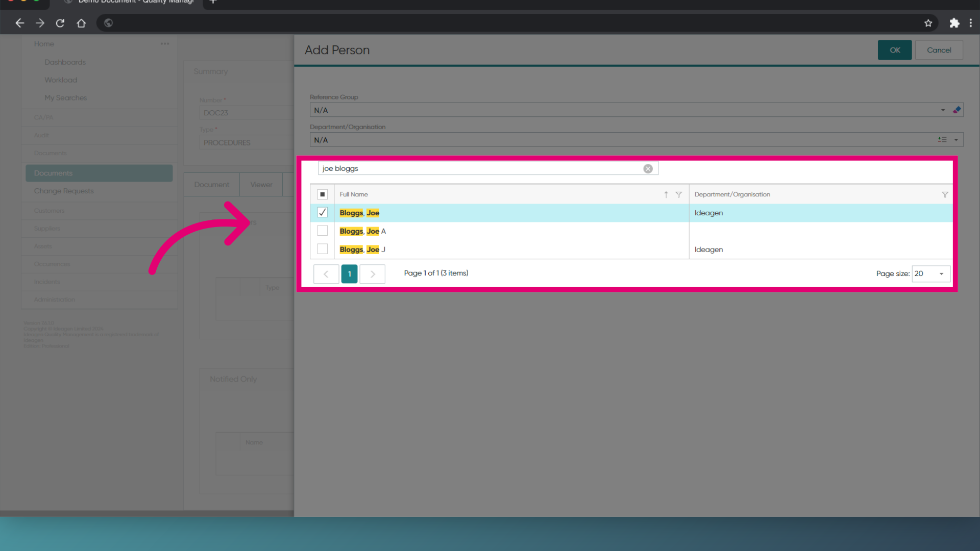Open the Department/Organisation list picker icon

click(x=942, y=139)
